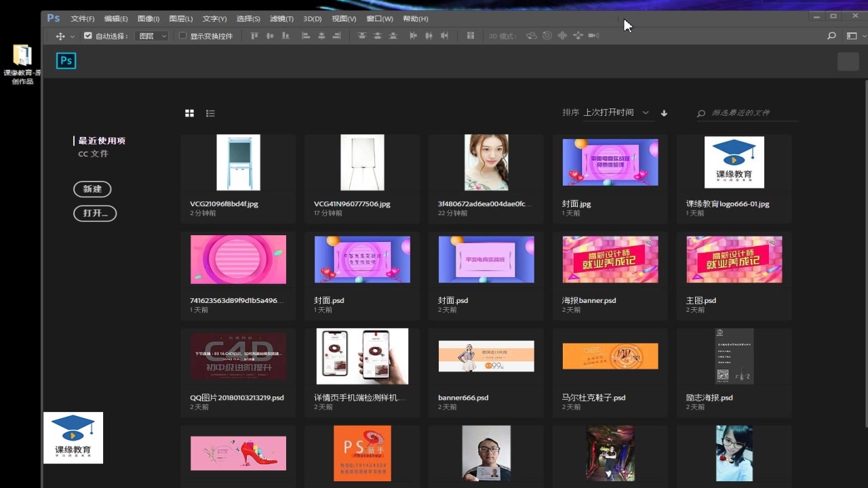Click the align right edges icon
868x488 pixels.
click(337, 36)
